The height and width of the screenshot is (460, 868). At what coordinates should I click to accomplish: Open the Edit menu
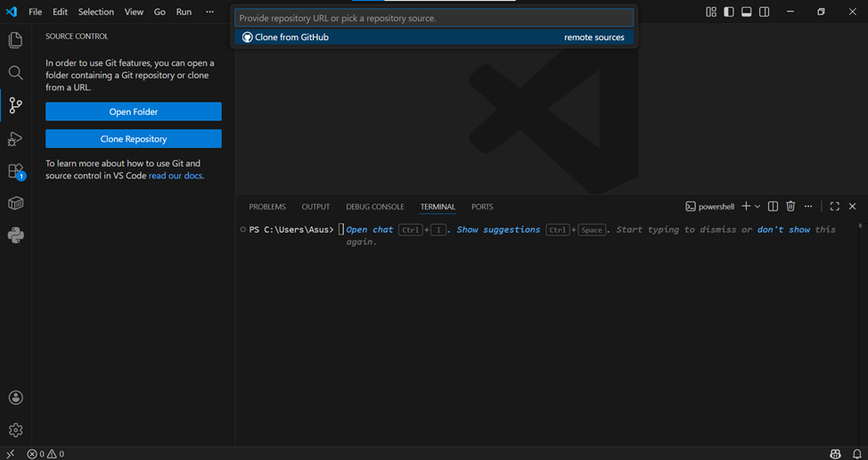point(61,12)
